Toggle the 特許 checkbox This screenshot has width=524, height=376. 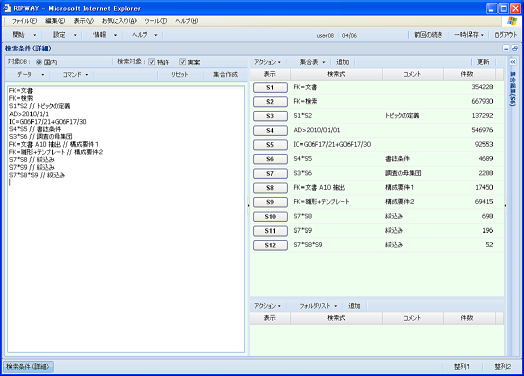(x=151, y=62)
